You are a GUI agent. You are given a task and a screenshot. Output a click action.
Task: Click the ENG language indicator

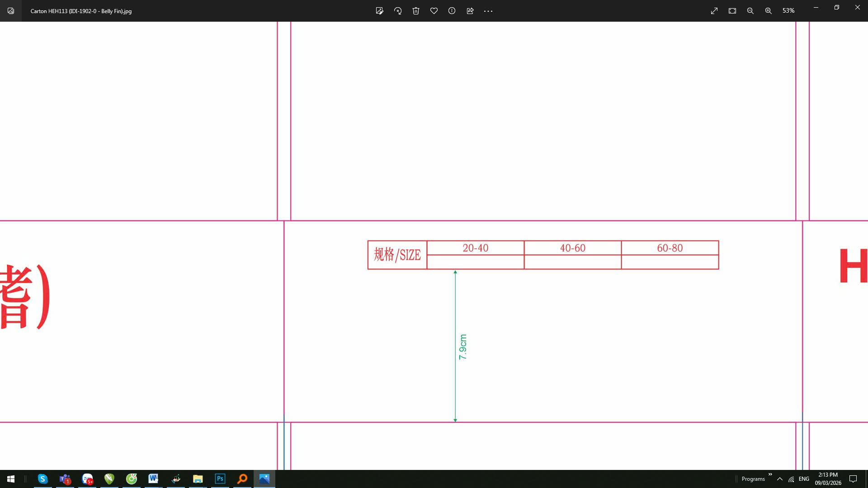coord(804,479)
